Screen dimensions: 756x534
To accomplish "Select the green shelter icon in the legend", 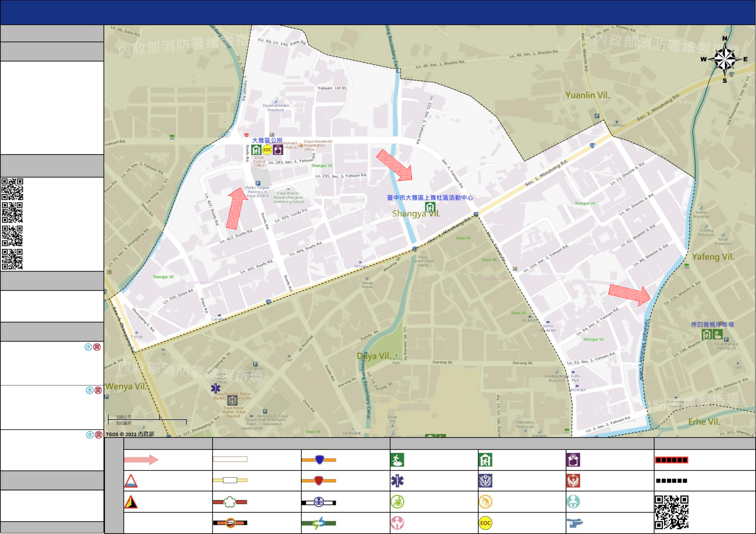I will 485,460.
